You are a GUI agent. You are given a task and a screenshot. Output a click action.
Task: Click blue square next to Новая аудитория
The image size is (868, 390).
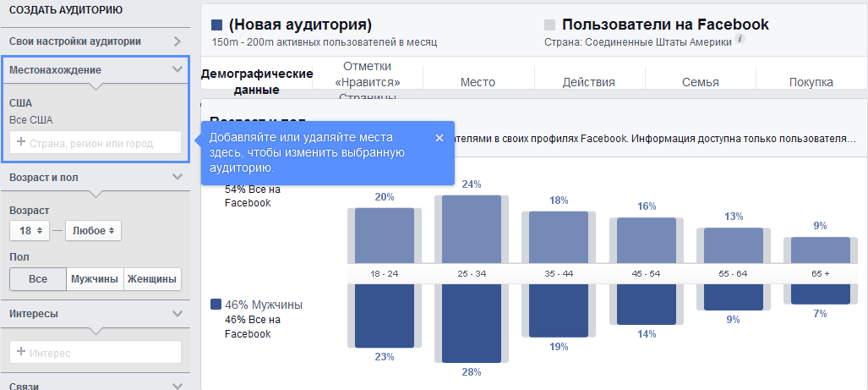[217, 25]
